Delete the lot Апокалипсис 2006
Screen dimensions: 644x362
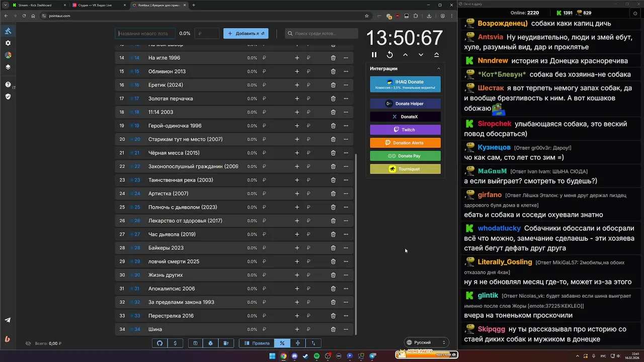(333, 289)
